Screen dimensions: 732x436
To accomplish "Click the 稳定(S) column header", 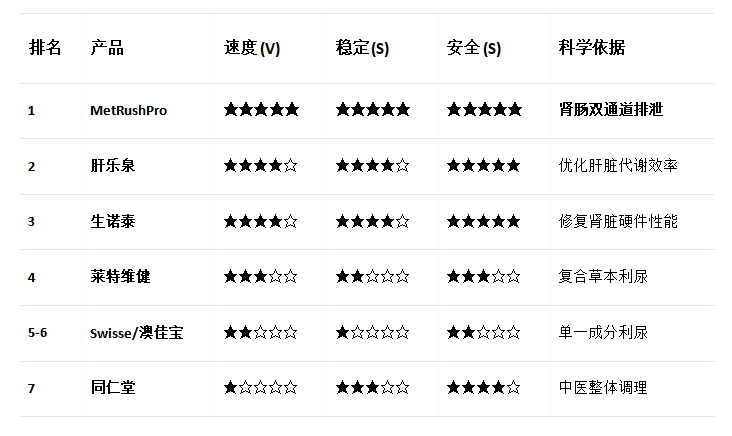I will pyautogui.click(x=362, y=48).
